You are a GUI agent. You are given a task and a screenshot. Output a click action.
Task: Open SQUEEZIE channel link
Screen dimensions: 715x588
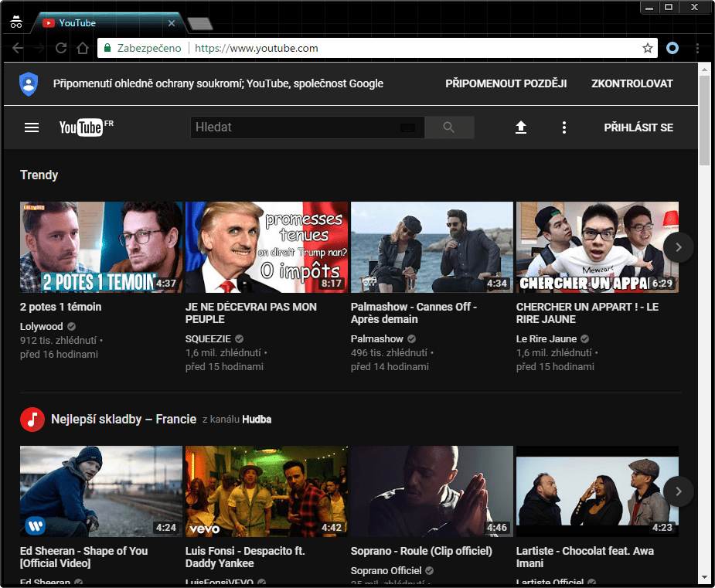[x=208, y=338]
